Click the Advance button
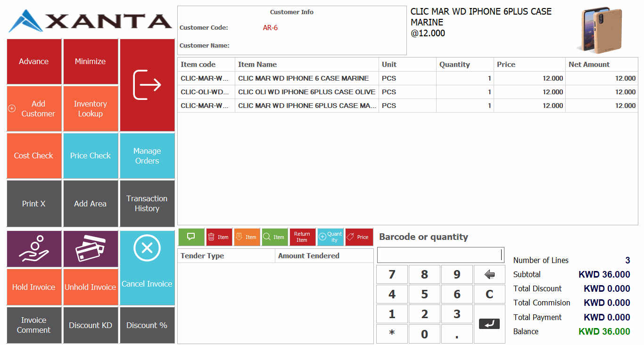644x345 pixels. click(34, 62)
